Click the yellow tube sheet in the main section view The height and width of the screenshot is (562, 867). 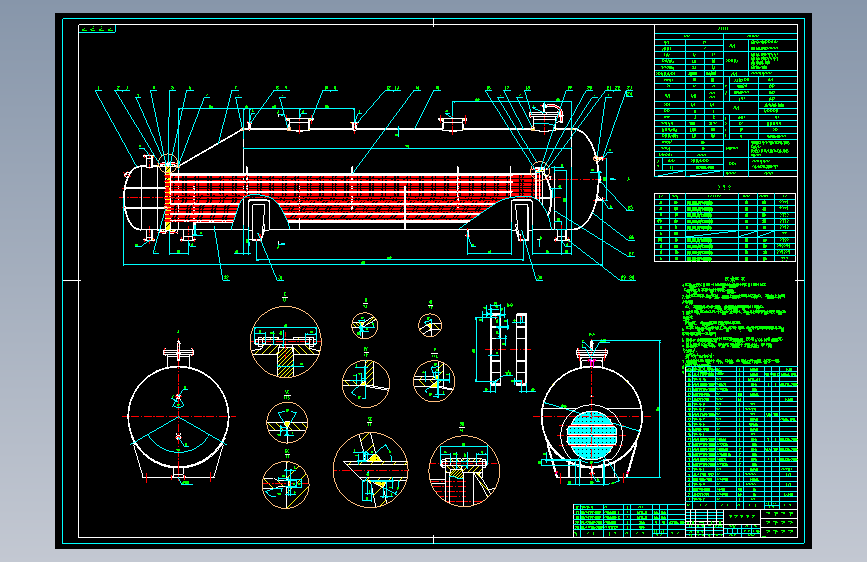[x=168, y=197]
